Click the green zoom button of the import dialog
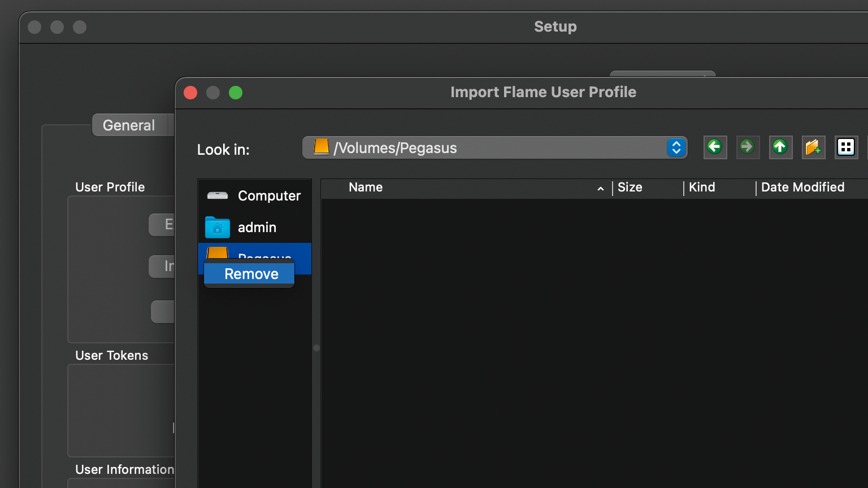 [x=236, y=93]
